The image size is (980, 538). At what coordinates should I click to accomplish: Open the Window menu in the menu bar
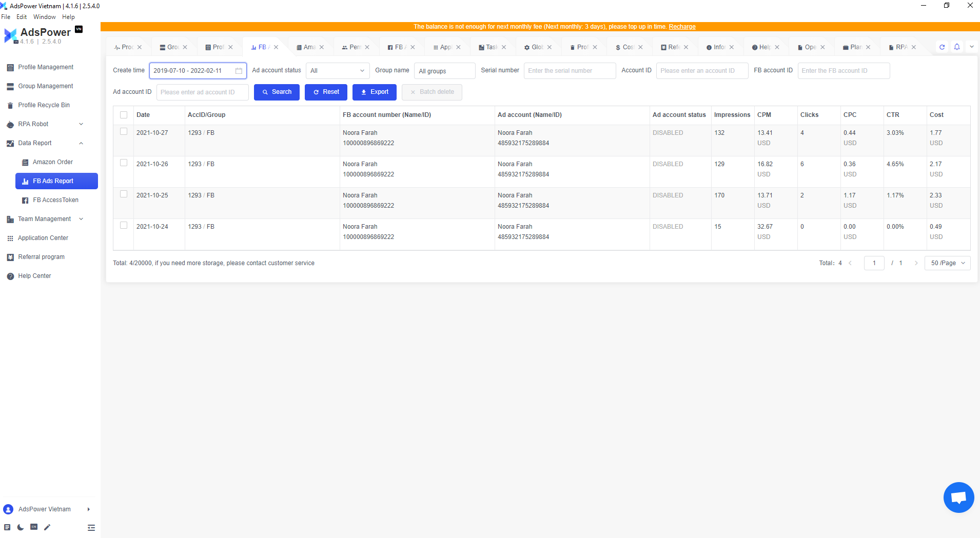point(44,17)
